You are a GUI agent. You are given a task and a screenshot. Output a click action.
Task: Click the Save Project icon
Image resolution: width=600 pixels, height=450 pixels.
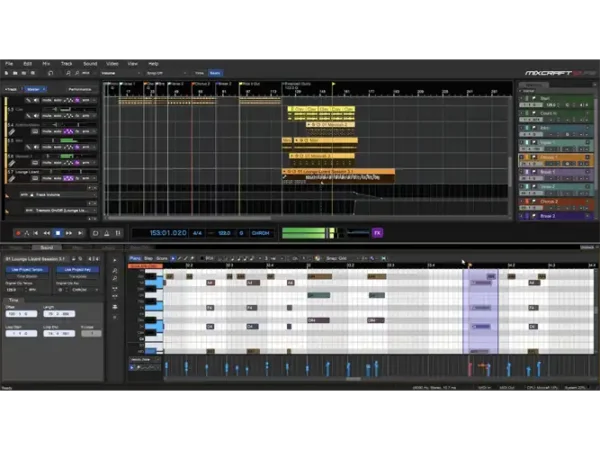24,73
